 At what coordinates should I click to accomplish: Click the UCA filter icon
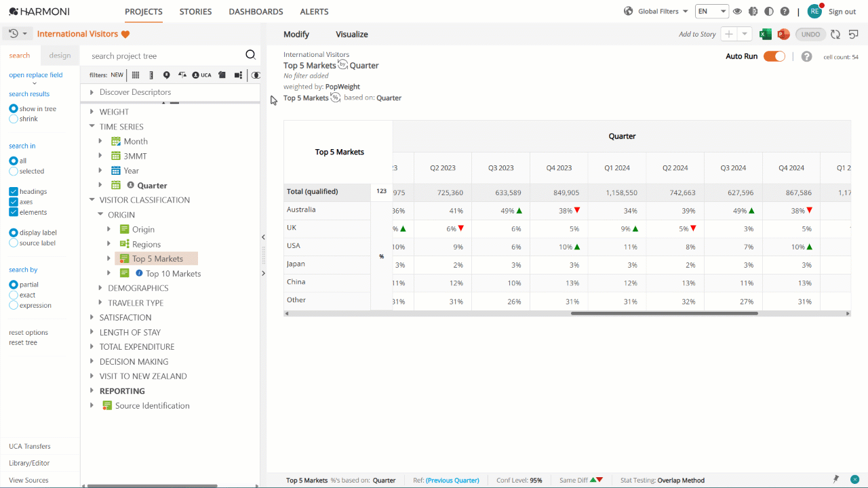coord(201,75)
